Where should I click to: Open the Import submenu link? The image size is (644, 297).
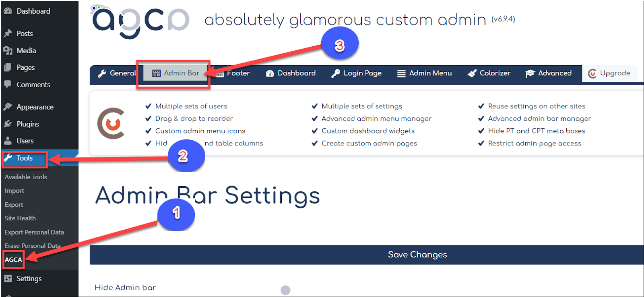click(14, 191)
